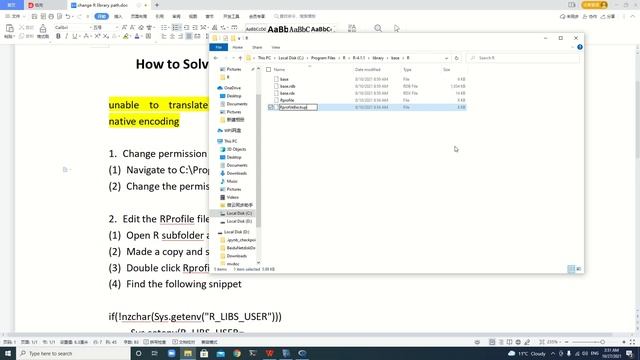Screen dimensions: 640x360
Task: Click the Underline button in WPS ribbon
Action: coord(74,36)
